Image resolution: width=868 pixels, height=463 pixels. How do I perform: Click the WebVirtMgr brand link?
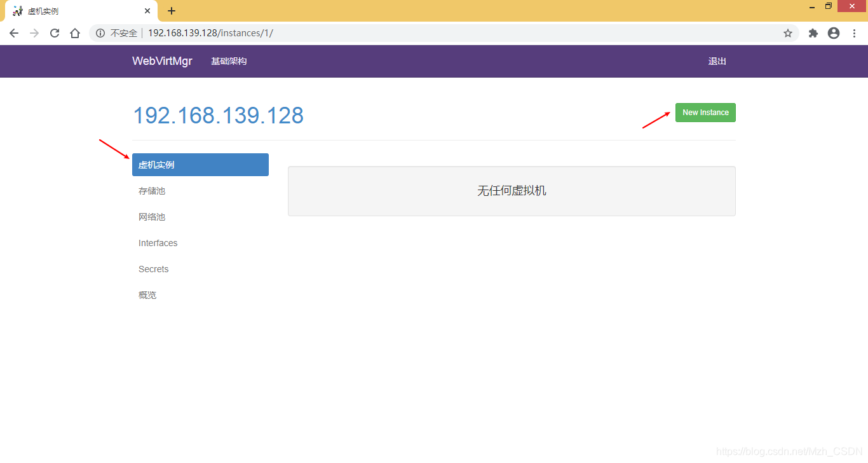162,61
